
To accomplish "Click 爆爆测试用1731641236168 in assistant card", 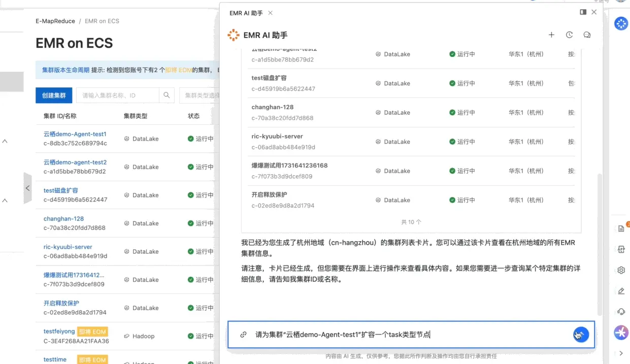I will coord(290,166).
